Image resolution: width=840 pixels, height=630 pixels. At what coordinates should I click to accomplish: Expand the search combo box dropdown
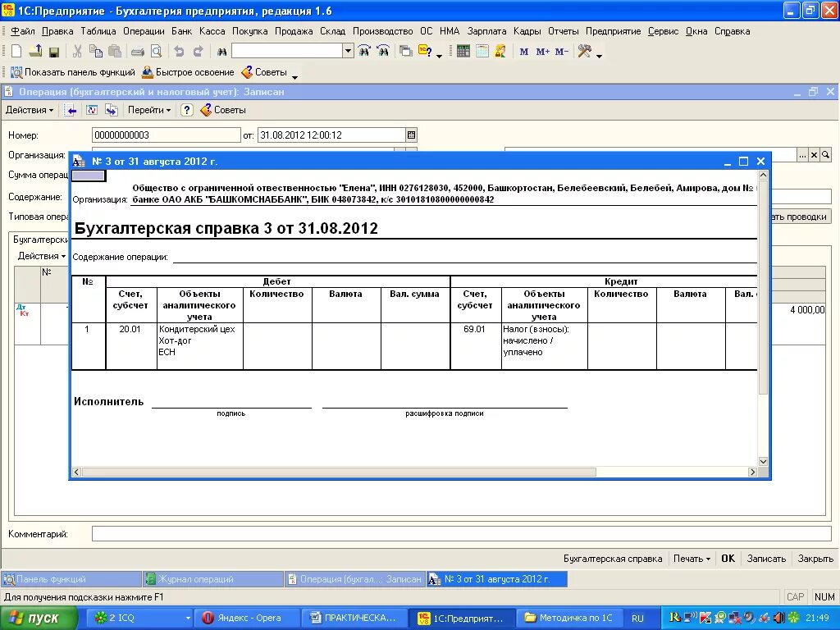point(348,51)
